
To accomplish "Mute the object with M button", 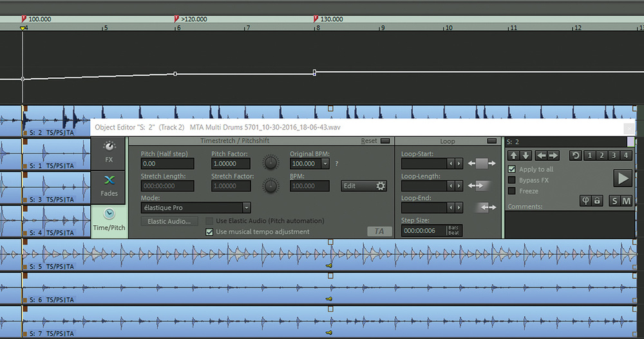I will [626, 201].
